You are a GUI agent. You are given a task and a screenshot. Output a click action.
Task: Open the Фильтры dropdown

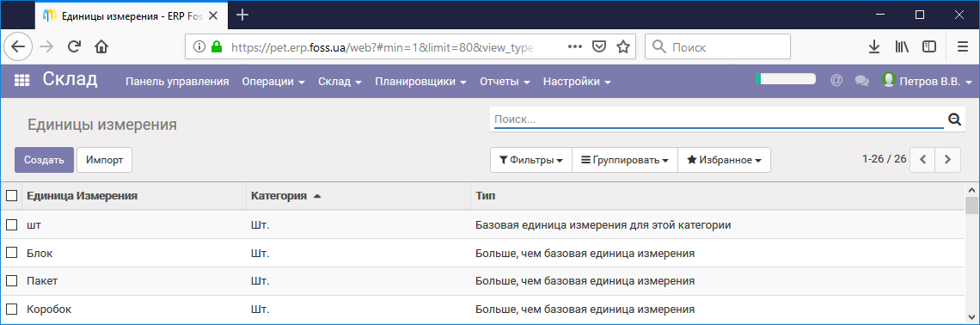[x=531, y=160]
